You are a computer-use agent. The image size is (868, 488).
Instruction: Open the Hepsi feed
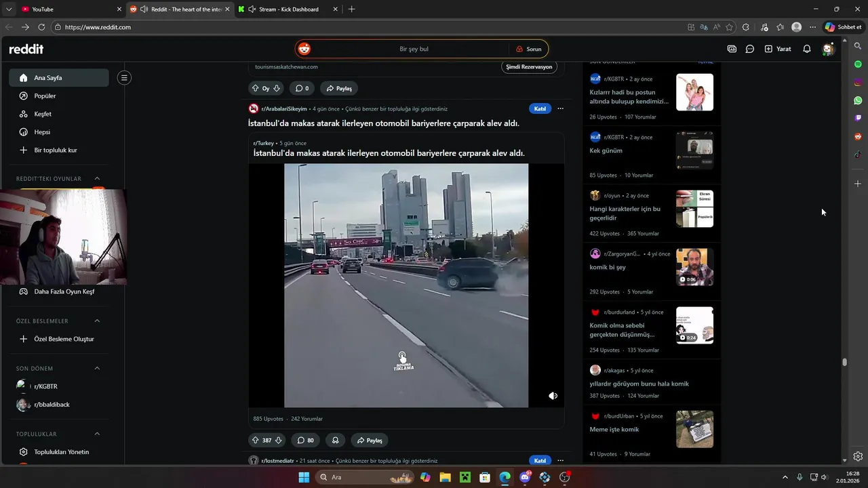[59, 132]
